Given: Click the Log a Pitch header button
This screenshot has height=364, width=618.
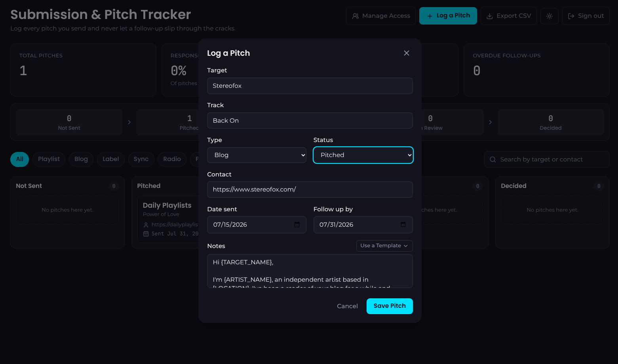Looking at the screenshot, I should [448, 16].
